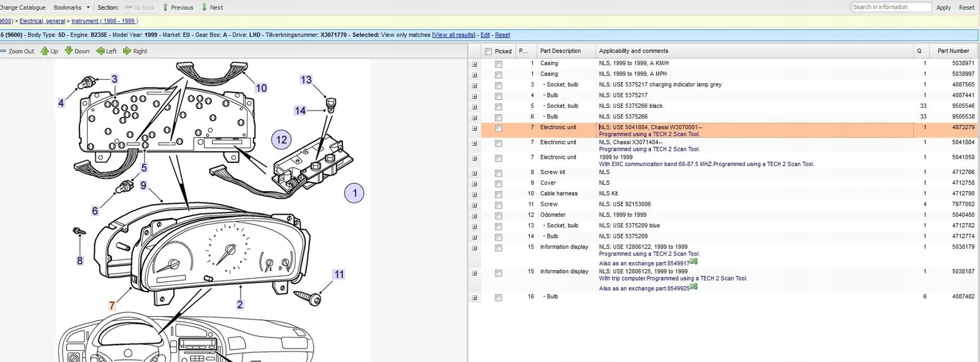Toggle the select-all Picked header checkbox
Screen dimensions: 980x362
[488, 51]
